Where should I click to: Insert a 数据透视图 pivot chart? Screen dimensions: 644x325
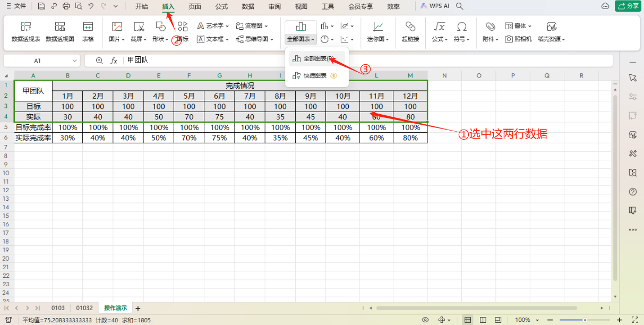pyautogui.click(x=60, y=32)
